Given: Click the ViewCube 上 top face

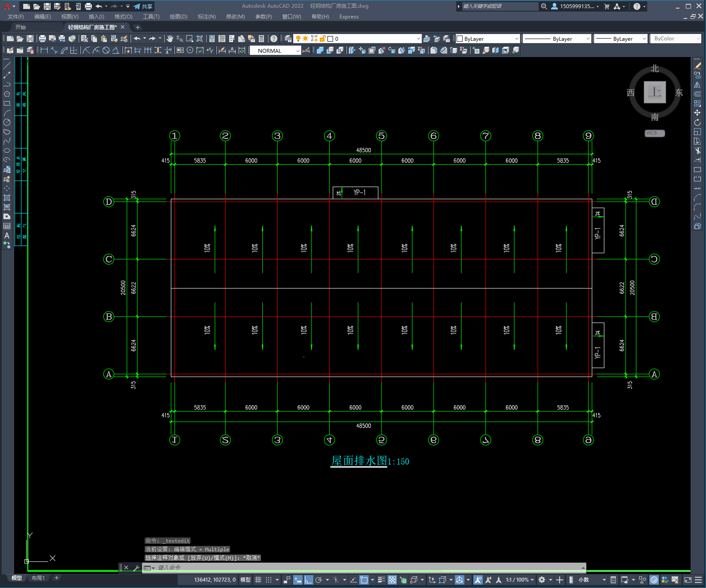Looking at the screenshot, I should click(x=654, y=92).
